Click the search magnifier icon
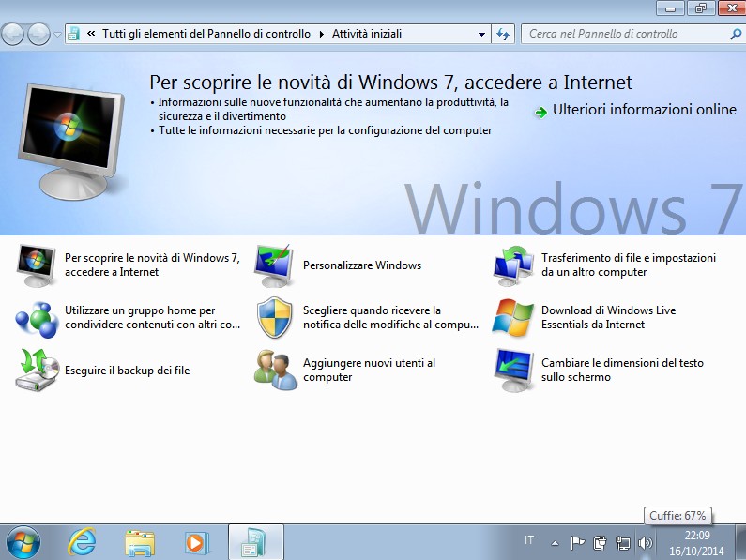746x560 pixels. (735, 34)
